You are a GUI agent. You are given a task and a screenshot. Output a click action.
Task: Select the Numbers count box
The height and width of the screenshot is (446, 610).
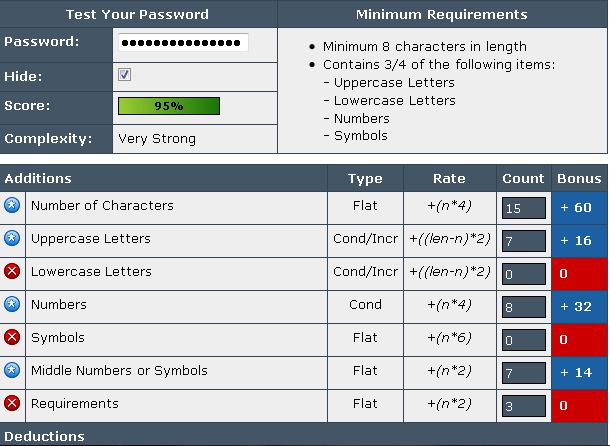[x=524, y=307]
